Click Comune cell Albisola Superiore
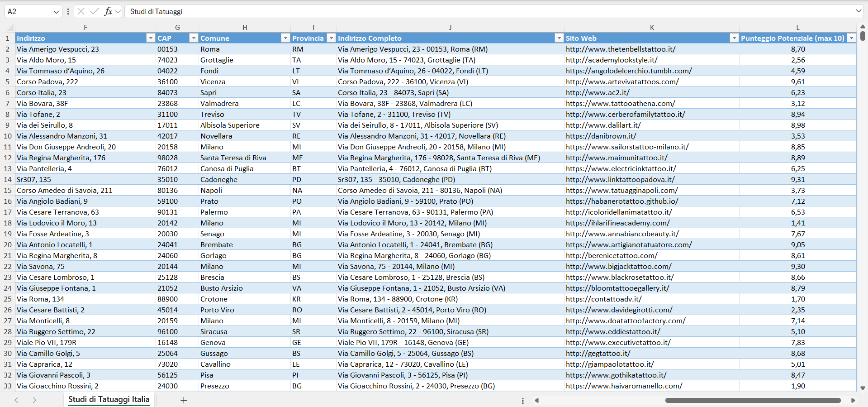 click(x=245, y=125)
